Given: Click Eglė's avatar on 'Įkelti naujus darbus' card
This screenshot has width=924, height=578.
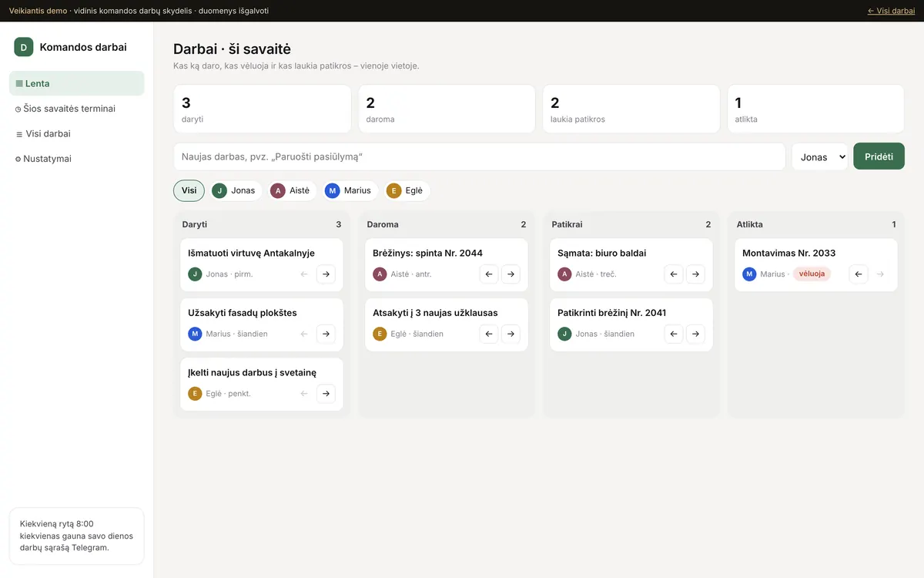Looking at the screenshot, I should point(195,394).
